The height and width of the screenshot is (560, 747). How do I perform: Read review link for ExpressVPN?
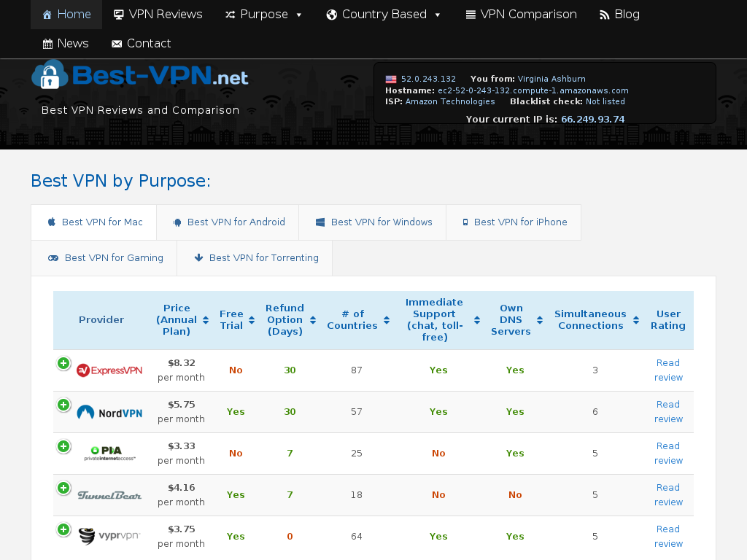tap(668, 370)
